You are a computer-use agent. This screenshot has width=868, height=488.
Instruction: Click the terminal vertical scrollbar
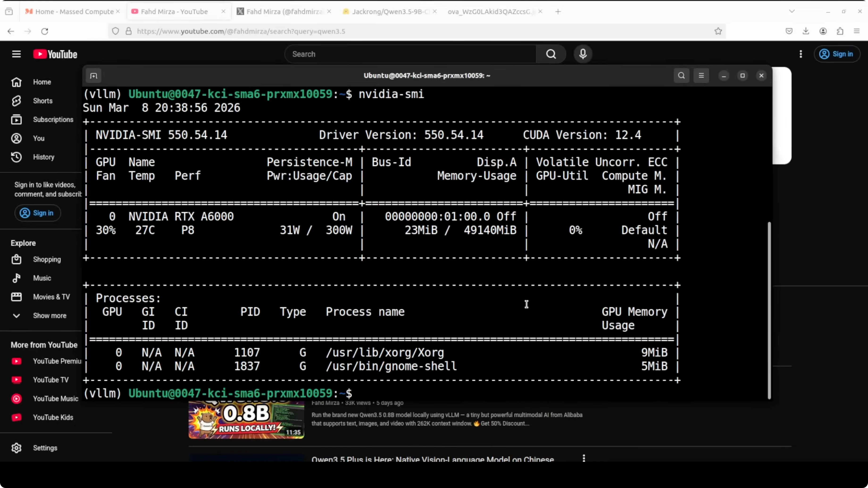(769, 310)
